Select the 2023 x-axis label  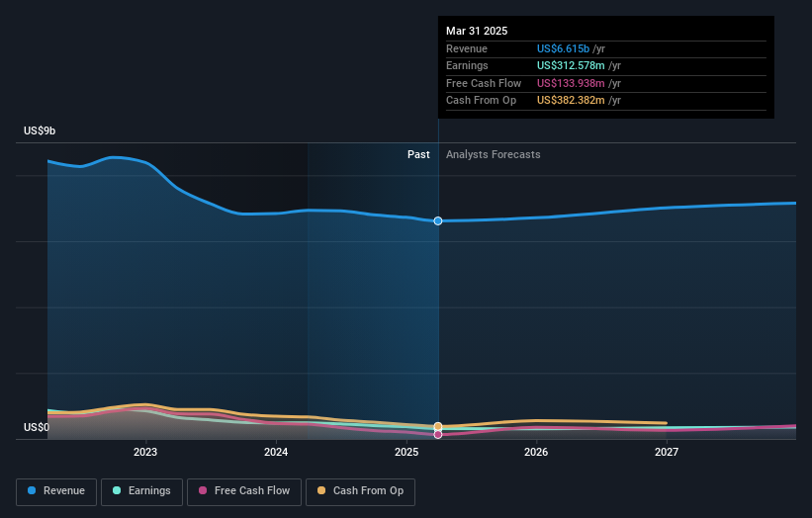coord(145,452)
